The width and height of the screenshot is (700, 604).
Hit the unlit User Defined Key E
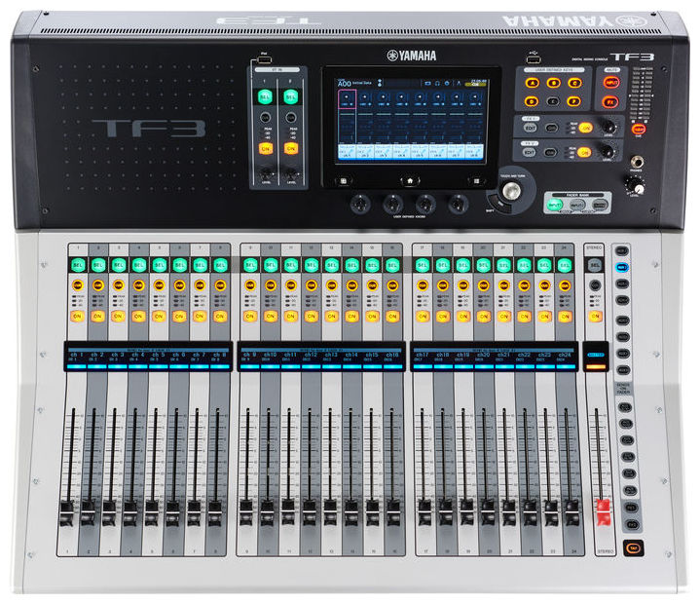click(553, 101)
